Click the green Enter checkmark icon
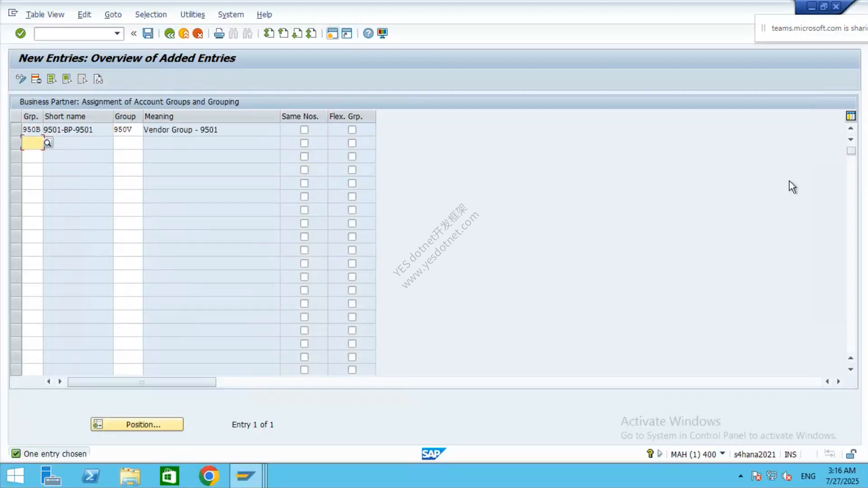This screenshot has height=488, width=868. [x=20, y=33]
